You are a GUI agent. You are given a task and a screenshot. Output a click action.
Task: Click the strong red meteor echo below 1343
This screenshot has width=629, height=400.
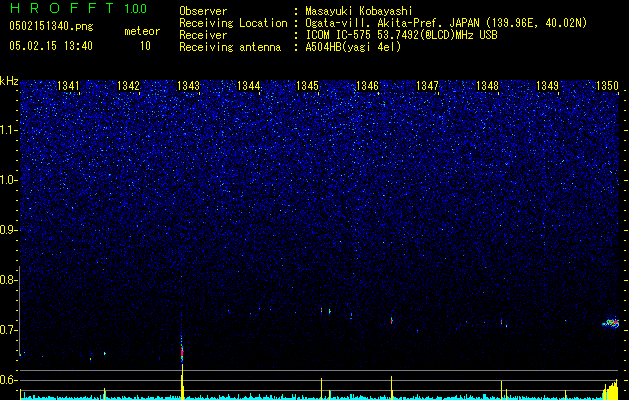pos(182,351)
